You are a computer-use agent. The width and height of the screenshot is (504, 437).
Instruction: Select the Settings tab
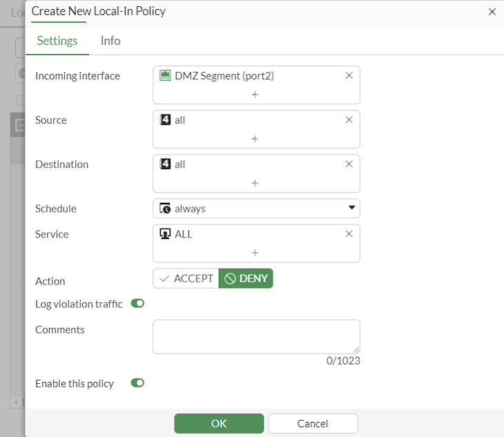(x=57, y=41)
